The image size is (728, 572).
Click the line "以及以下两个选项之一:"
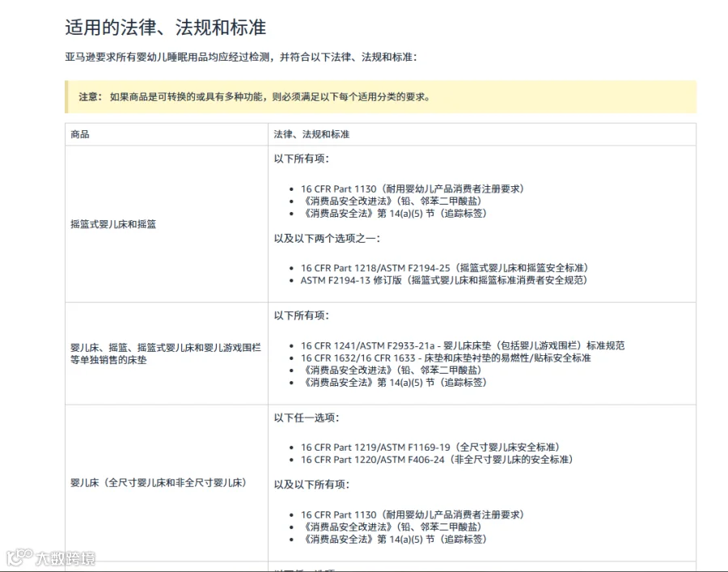pyautogui.click(x=327, y=239)
